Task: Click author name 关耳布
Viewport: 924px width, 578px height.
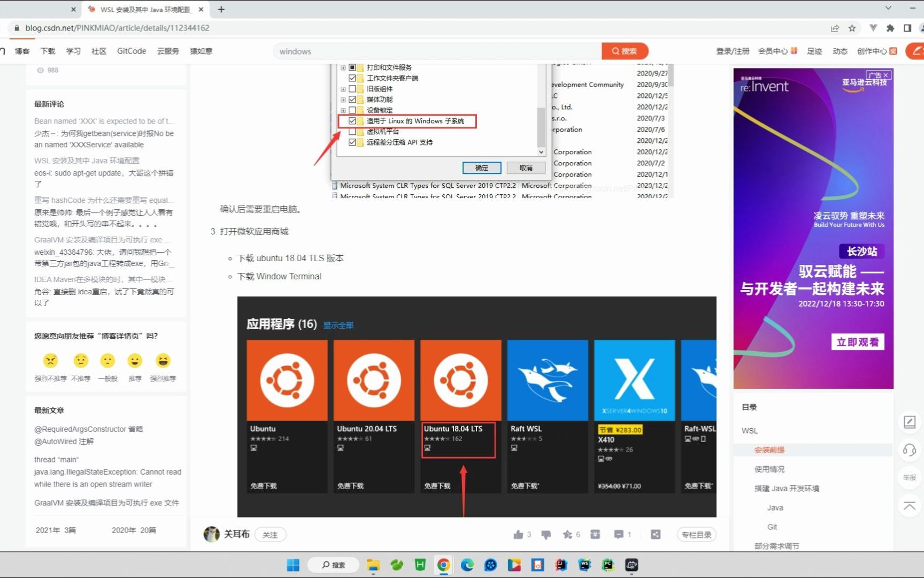Action: 236,534
